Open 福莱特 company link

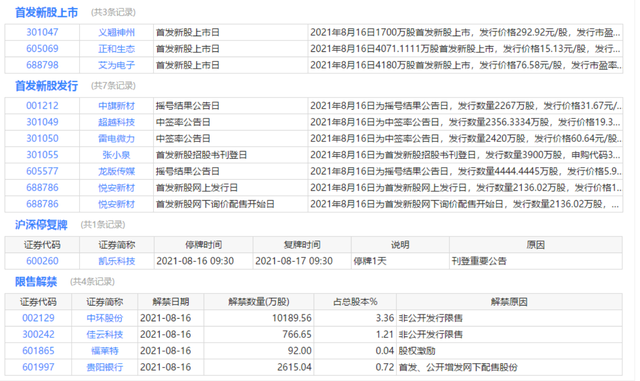(x=104, y=351)
